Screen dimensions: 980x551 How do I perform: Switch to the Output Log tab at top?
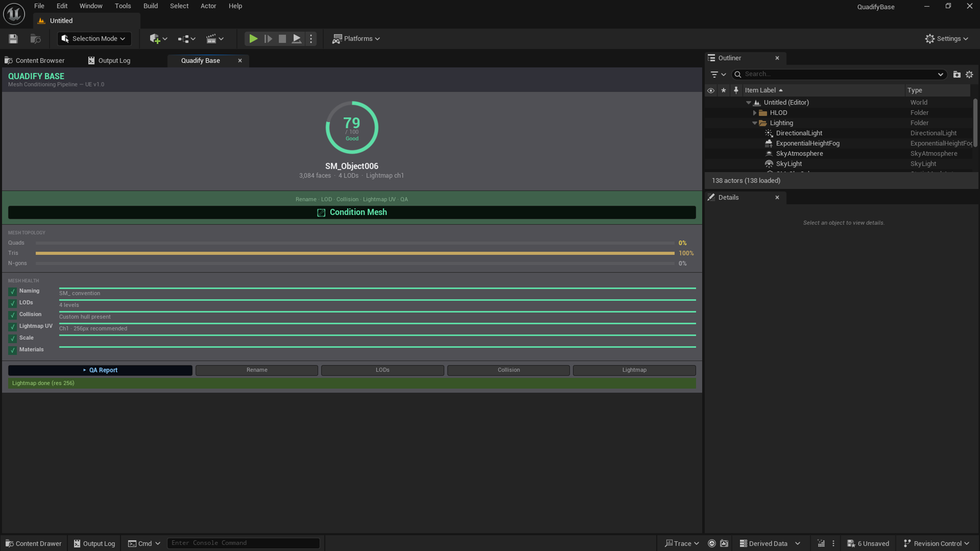point(109,61)
